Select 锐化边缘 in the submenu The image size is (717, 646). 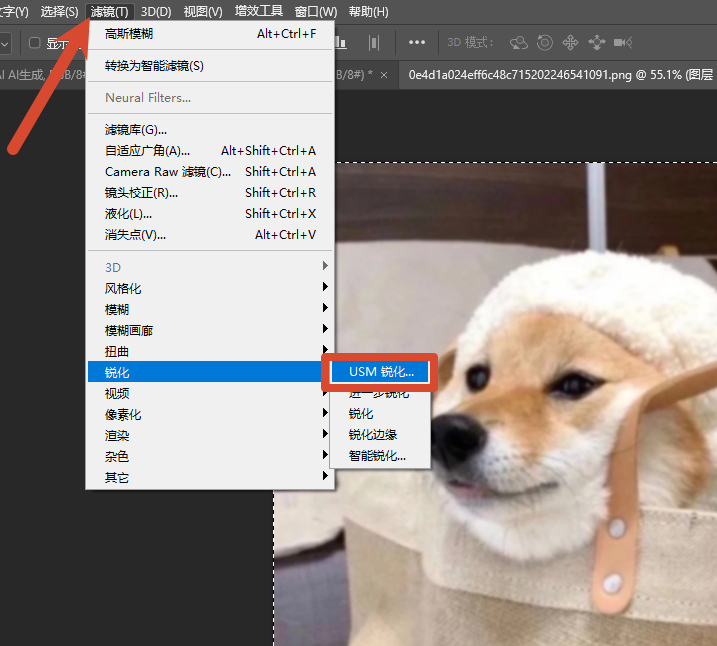[380, 435]
